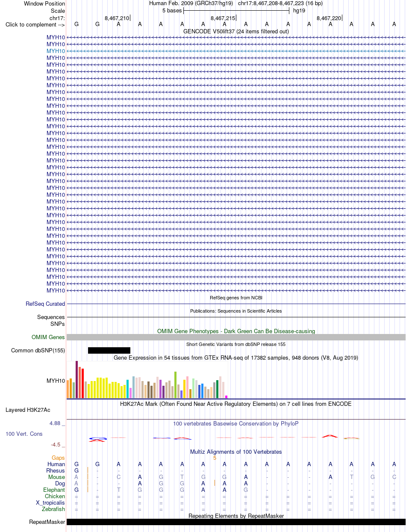Click tallest maroon bar in GTEx chart
This screenshot has width=406, height=532.
[x=77, y=380]
